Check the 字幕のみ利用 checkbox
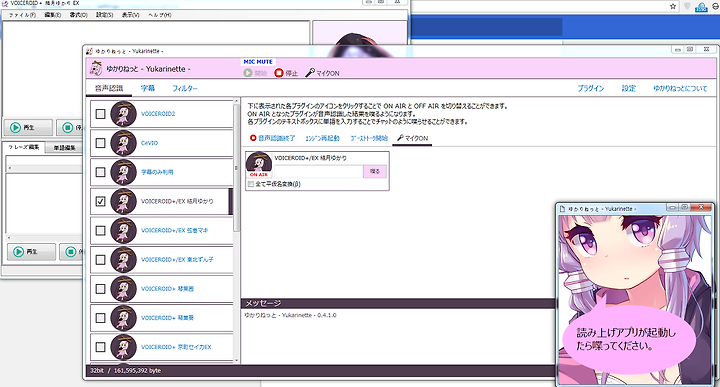Image resolution: width=720 pixels, height=387 pixels. point(100,172)
